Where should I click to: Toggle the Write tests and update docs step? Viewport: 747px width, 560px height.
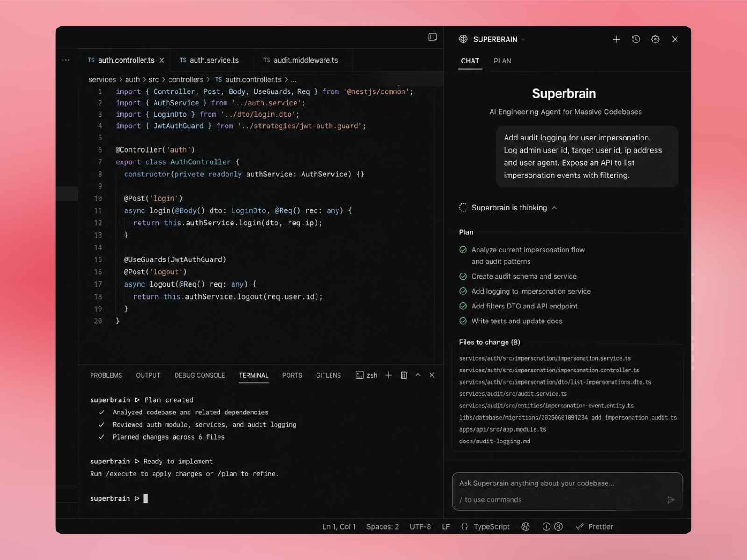pos(463,321)
